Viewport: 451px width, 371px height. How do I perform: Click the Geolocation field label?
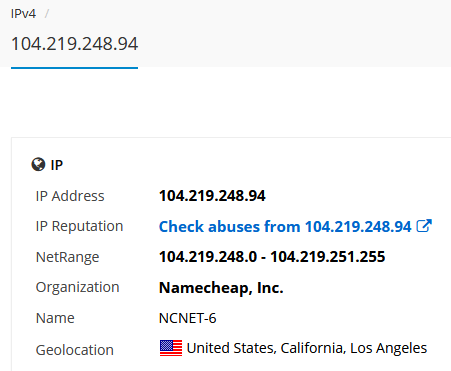(x=75, y=350)
